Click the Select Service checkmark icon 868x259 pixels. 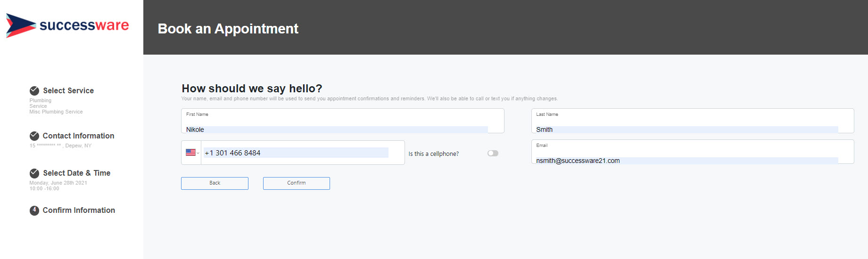(x=34, y=91)
